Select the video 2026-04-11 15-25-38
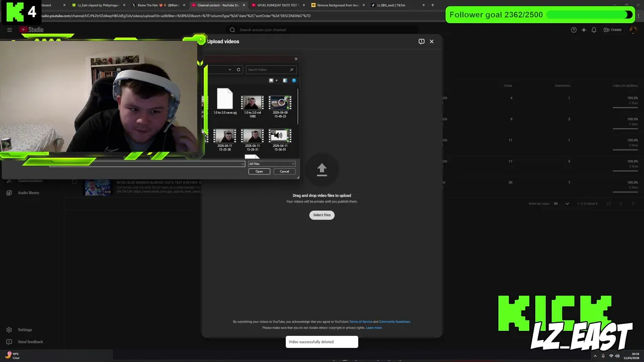Image resolution: width=644 pixels, height=362 pixels. [x=225, y=140]
